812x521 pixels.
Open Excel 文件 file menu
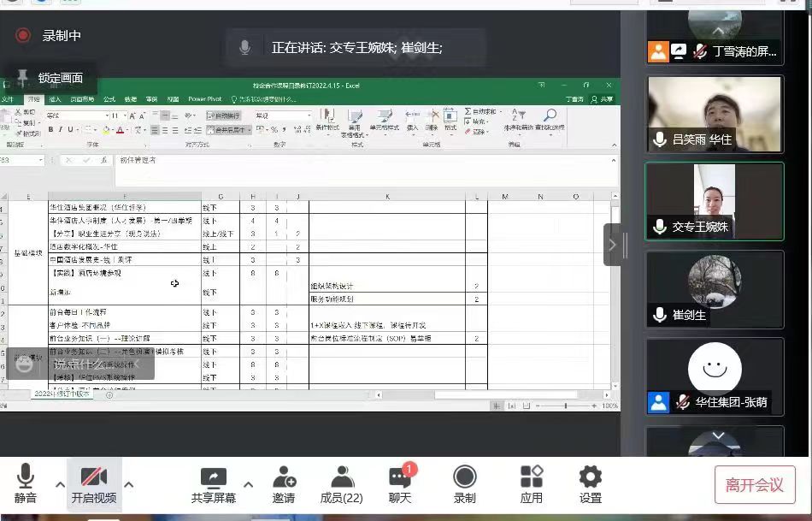coord(8,99)
